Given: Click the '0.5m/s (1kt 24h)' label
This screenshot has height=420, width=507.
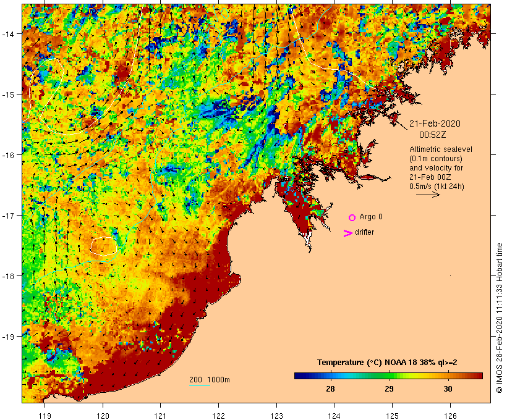Looking at the screenshot, I should pos(437,187).
